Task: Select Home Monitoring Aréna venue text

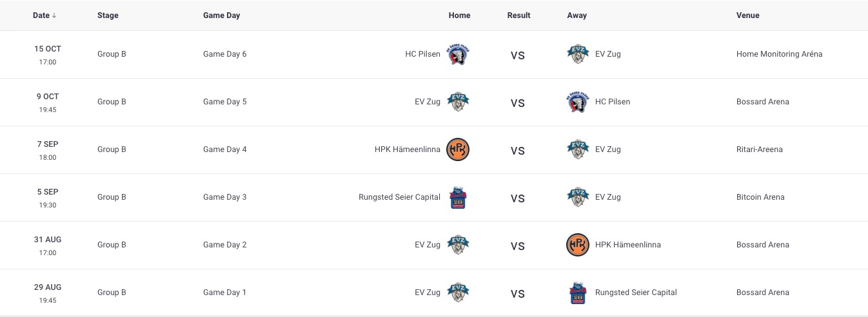Action: coord(780,54)
